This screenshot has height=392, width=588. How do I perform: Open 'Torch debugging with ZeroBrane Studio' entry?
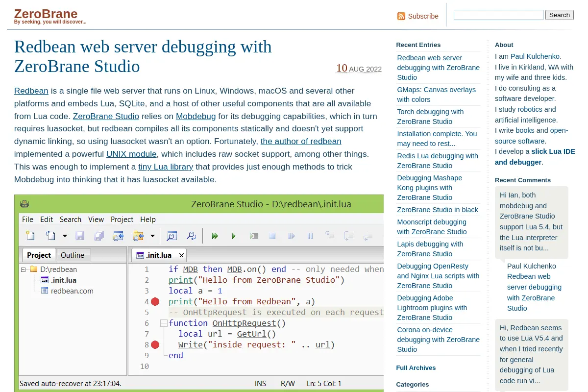(430, 117)
